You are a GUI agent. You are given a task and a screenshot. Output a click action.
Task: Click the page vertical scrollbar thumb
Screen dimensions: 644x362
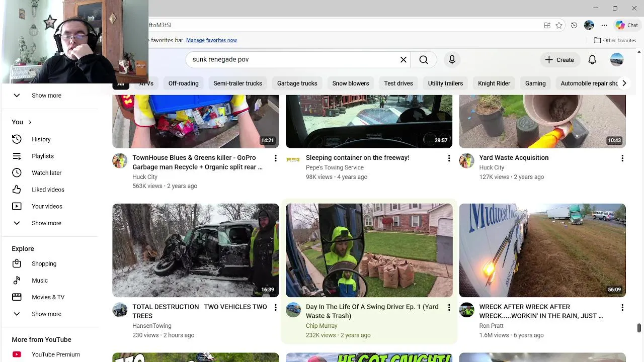639,328
